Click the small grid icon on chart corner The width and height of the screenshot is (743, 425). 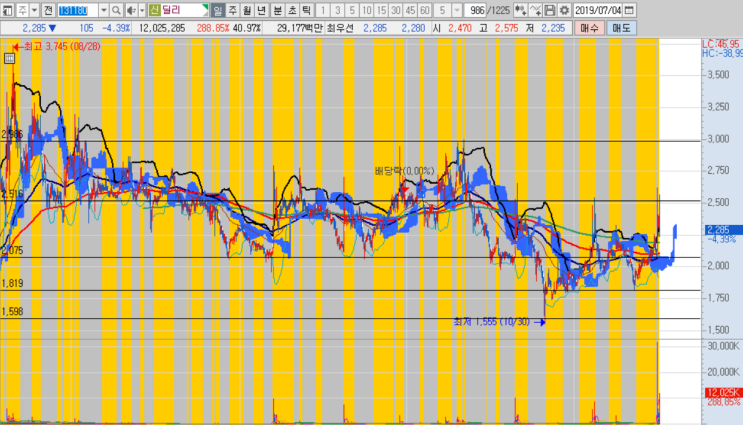coord(9,58)
